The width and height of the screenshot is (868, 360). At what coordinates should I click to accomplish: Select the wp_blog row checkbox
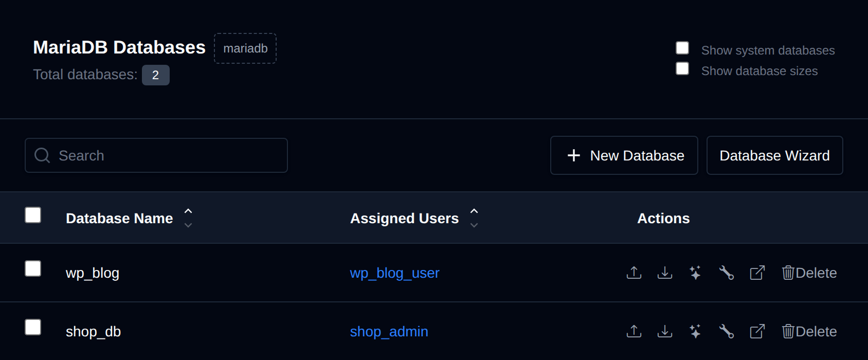[33, 268]
